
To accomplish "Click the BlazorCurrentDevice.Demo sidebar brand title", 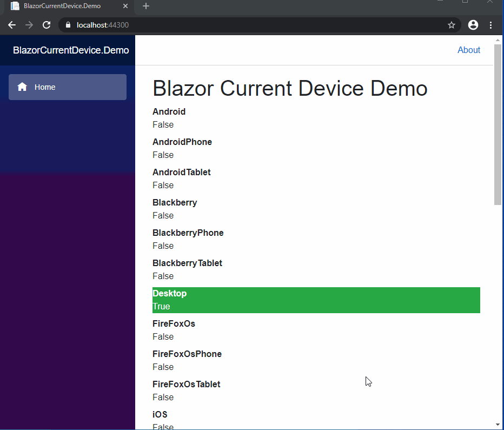I will 71,50.
